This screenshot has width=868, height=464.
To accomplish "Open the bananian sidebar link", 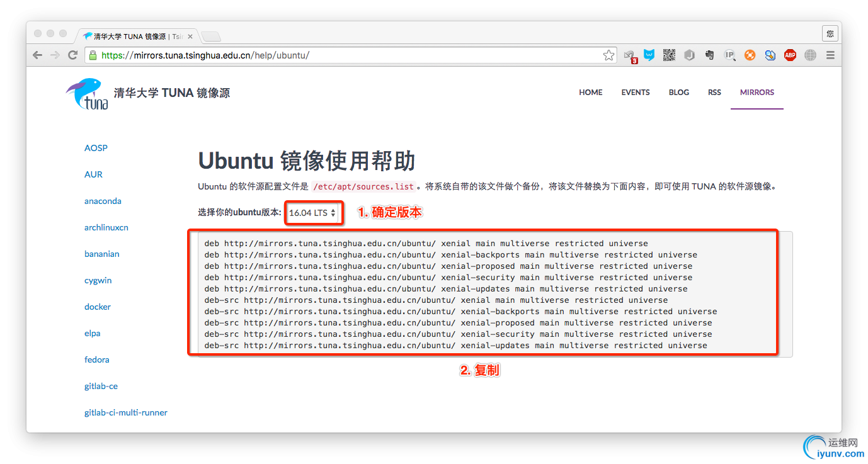I will [x=102, y=254].
